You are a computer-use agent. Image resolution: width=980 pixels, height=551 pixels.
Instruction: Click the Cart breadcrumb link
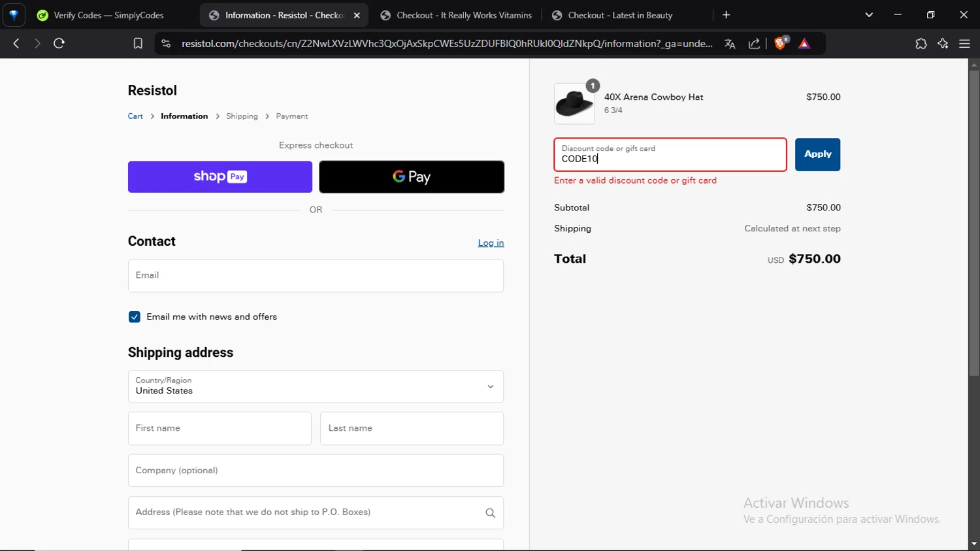tap(135, 116)
